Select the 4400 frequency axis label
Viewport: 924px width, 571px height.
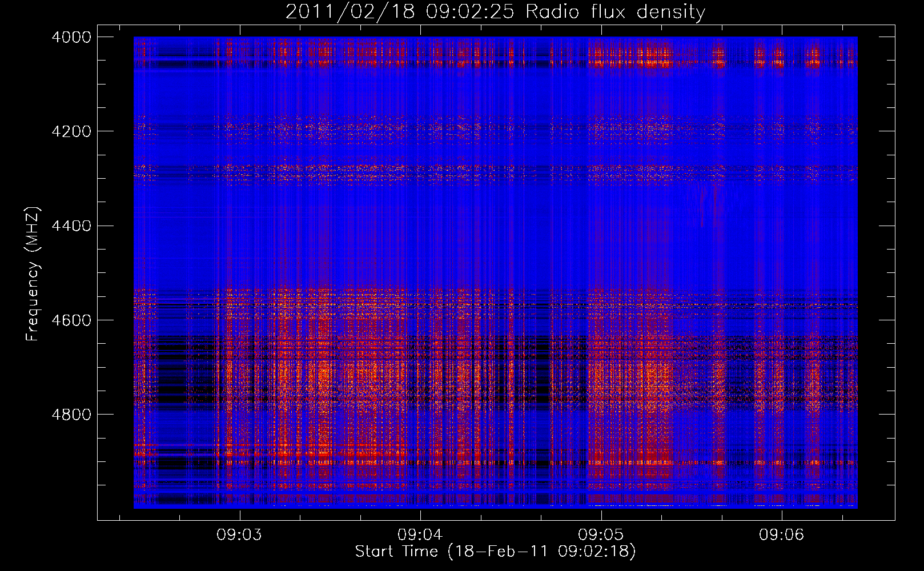(71, 226)
